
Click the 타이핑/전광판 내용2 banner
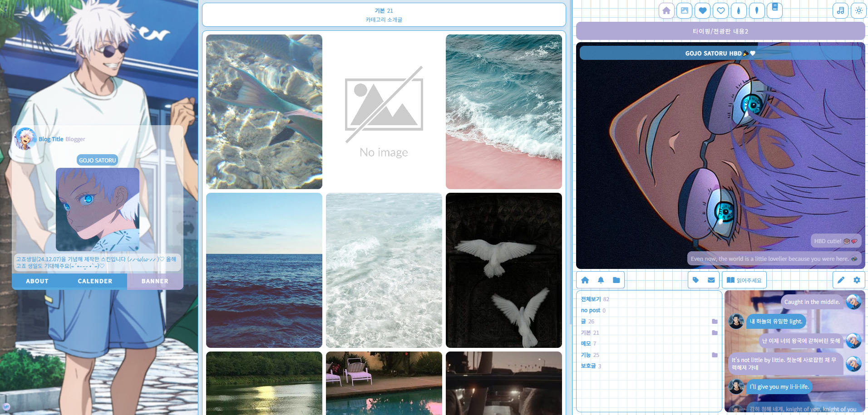720,31
